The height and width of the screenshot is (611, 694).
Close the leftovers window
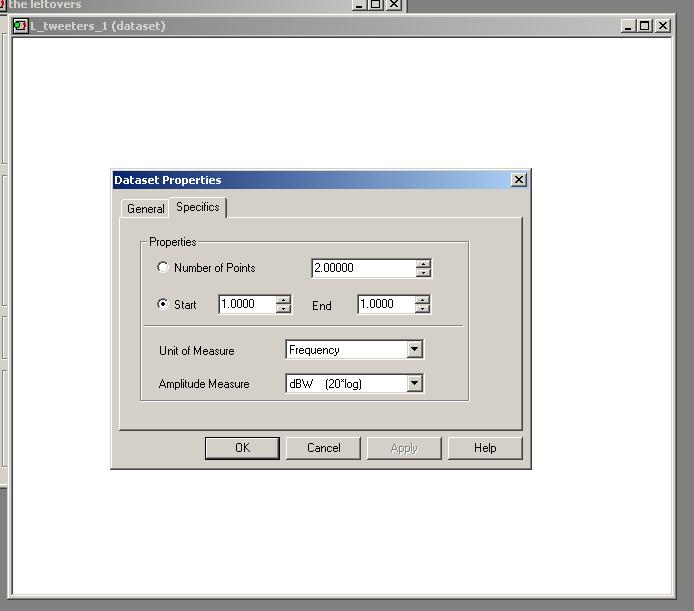pyautogui.click(x=394, y=4)
